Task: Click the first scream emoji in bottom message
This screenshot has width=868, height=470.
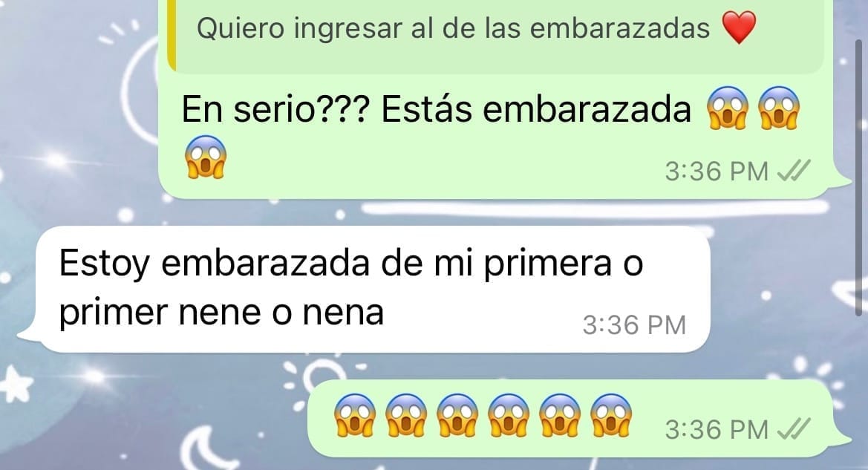Action: tap(355, 416)
